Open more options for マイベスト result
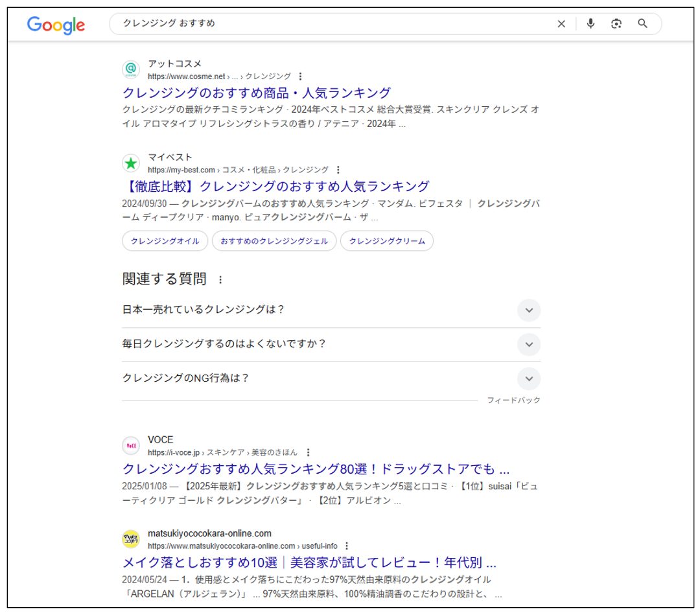Screen dimensions: 700x613 click(338, 170)
